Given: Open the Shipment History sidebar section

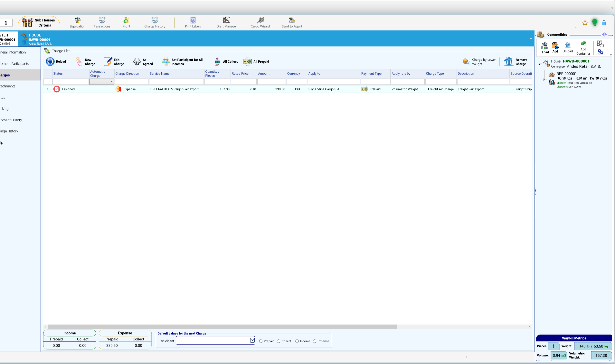Looking at the screenshot, I should click(11, 120).
